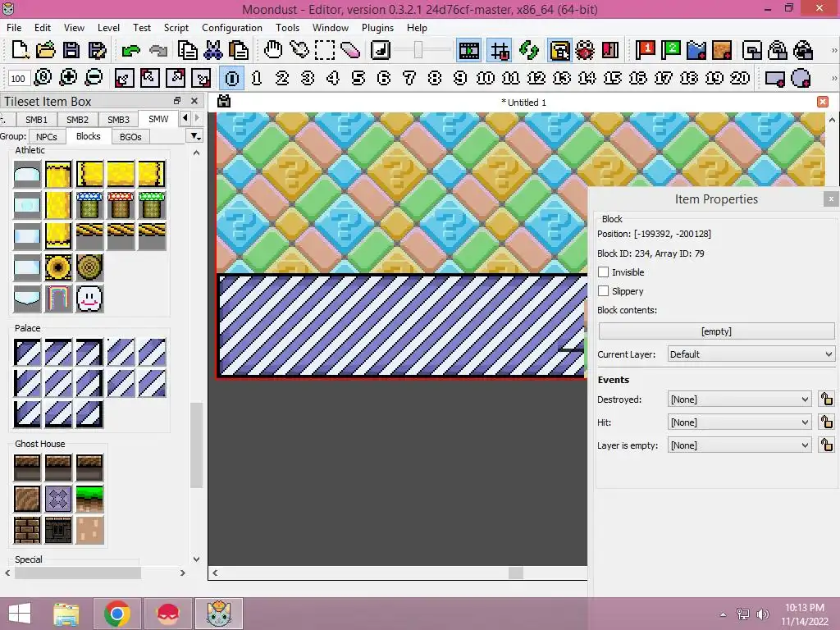Screen dimensions: 840x630
Task: Switch to section 5
Action: [358, 78]
